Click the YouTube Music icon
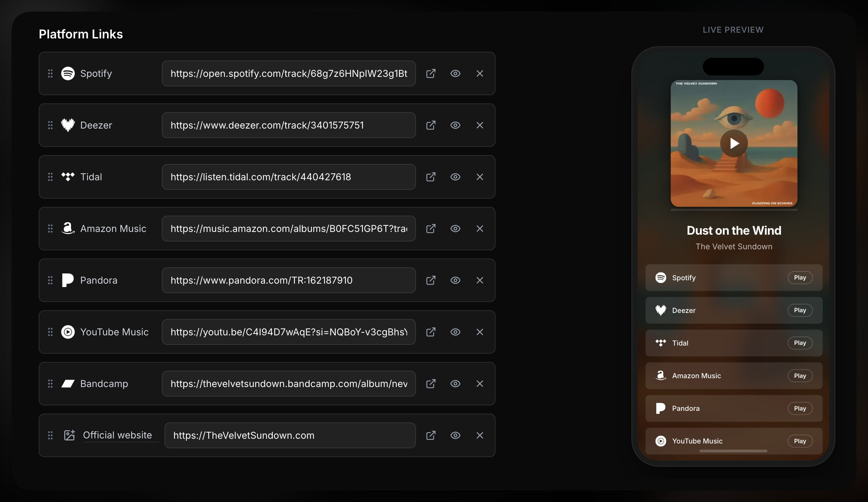 click(x=68, y=332)
